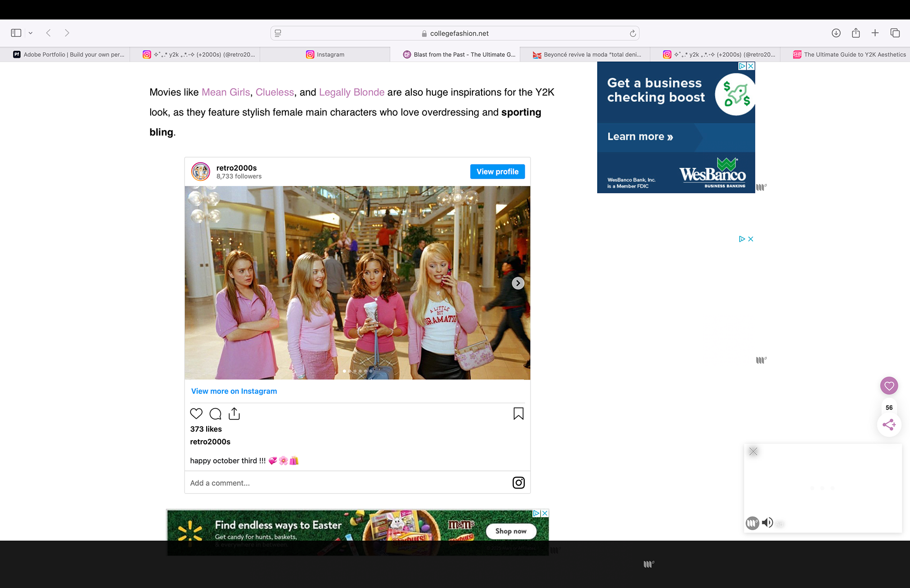Open the Legally Blonde link

pyautogui.click(x=352, y=92)
